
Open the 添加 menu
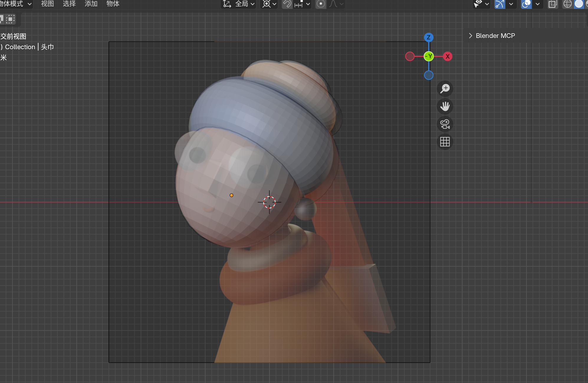(x=91, y=4)
